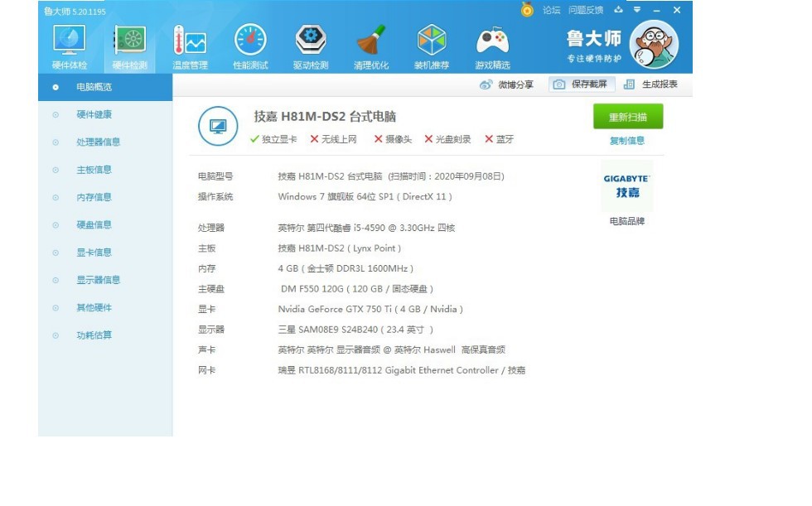This screenshot has height=506, width=812.
Task: Click the 瑞昱 RTL8168 network card text
Action: (401, 370)
